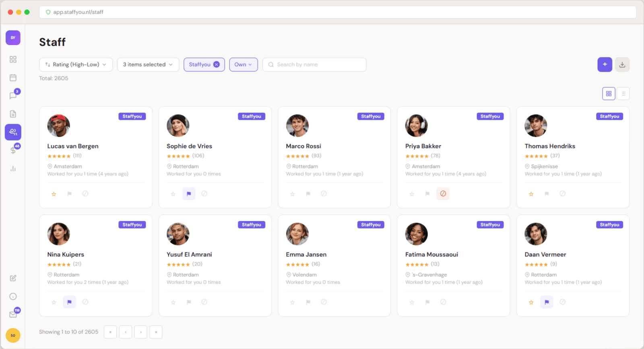
Task: Toggle favorite star for Thomas Hendriks
Action: click(531, 194)
